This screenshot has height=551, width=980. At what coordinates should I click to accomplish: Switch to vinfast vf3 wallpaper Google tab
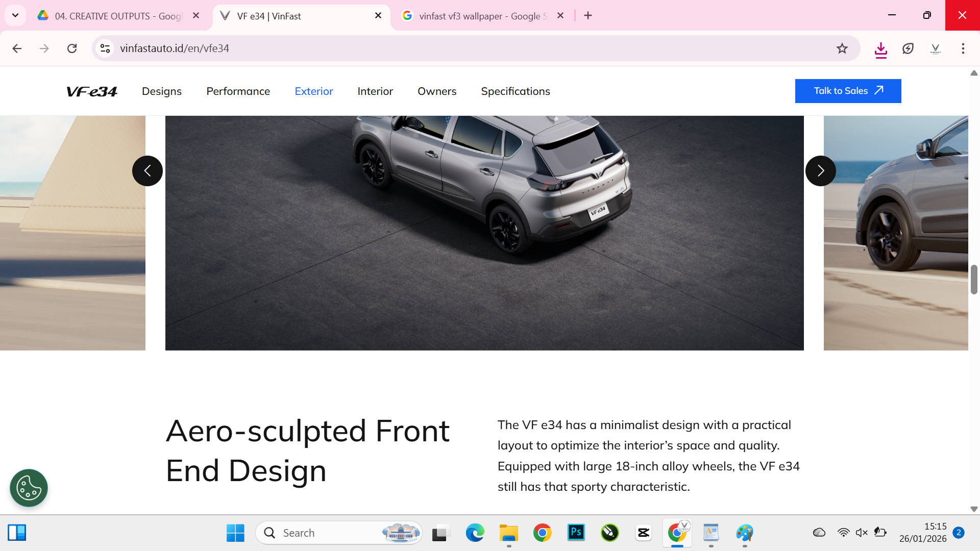[482, 16]
